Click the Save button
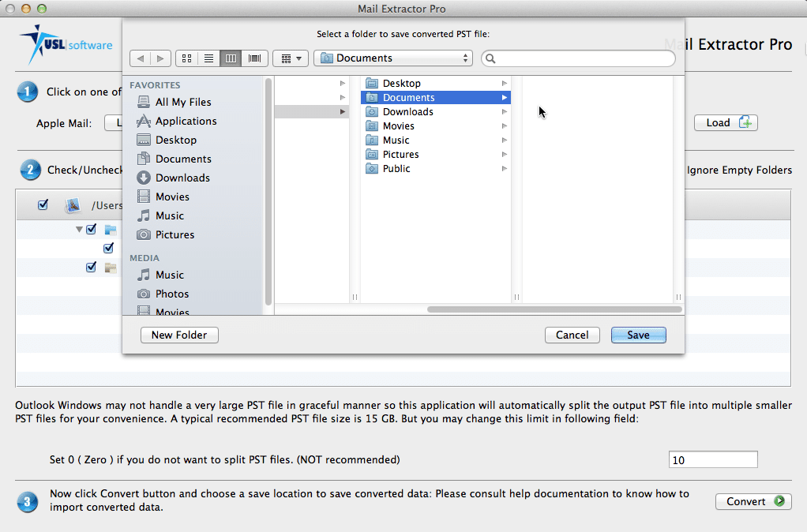The height and width of the screenshot is (532, 807). 638,335
